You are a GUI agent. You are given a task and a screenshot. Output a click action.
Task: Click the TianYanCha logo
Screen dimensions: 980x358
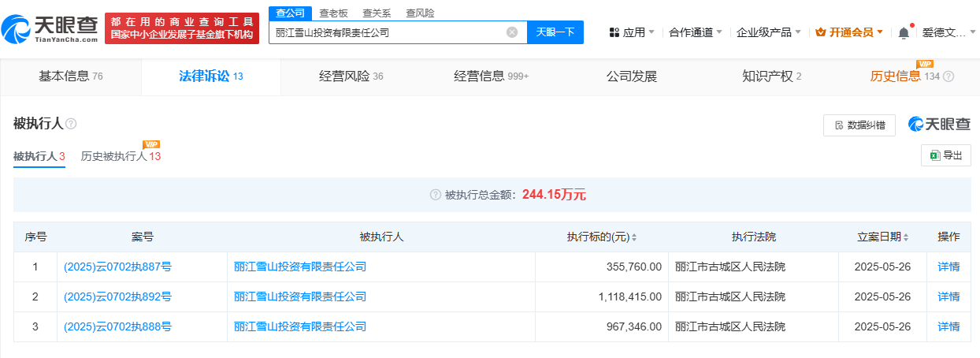[50, 30]
